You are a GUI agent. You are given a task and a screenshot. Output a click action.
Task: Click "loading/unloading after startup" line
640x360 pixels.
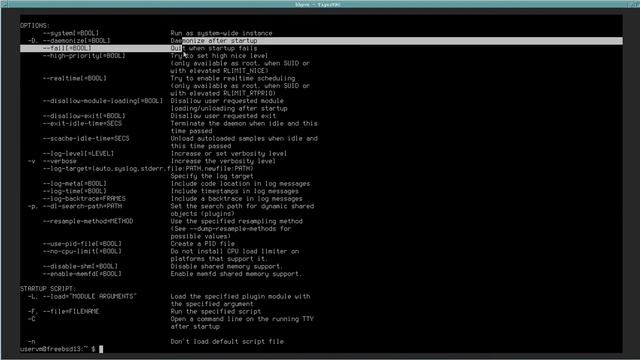(x=229, y=109)
